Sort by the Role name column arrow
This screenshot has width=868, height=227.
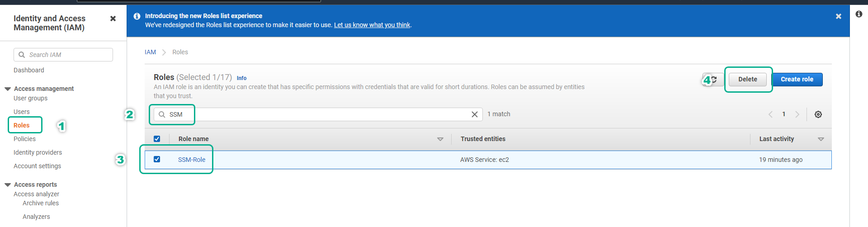(x=440, y=139)
